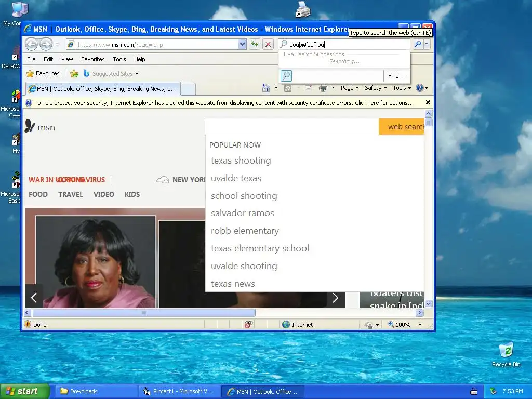Open the FOOD navigation link
The image size is (532, 399).
[x=38, y=194]
